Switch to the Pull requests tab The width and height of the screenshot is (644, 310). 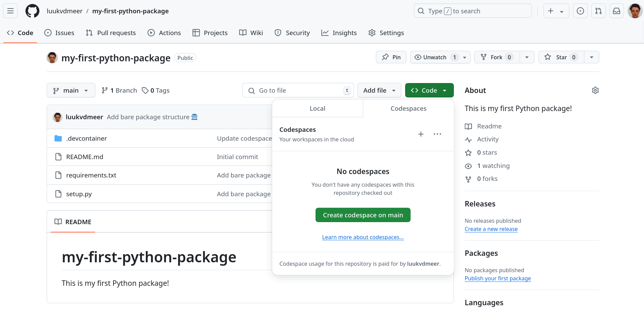pos(111,33)
